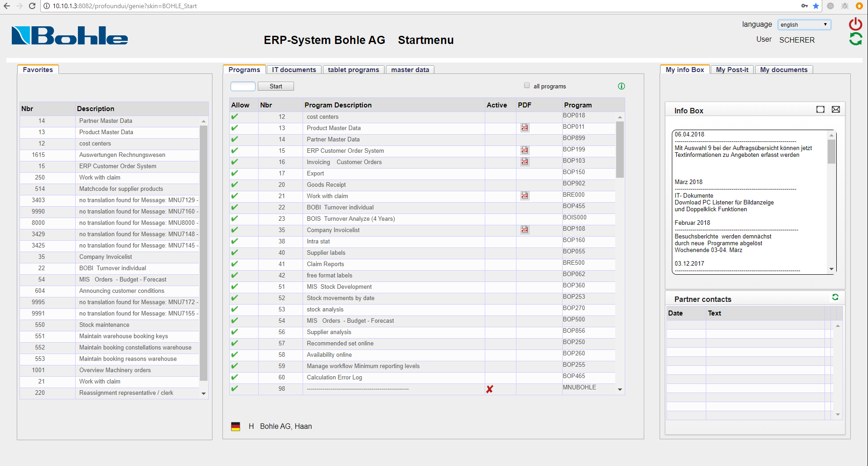The image size is (868, 466).
Task: Select favorite Auswertungen Rechnungswesen
Action: pyautogui.click(x=110, y=155)
